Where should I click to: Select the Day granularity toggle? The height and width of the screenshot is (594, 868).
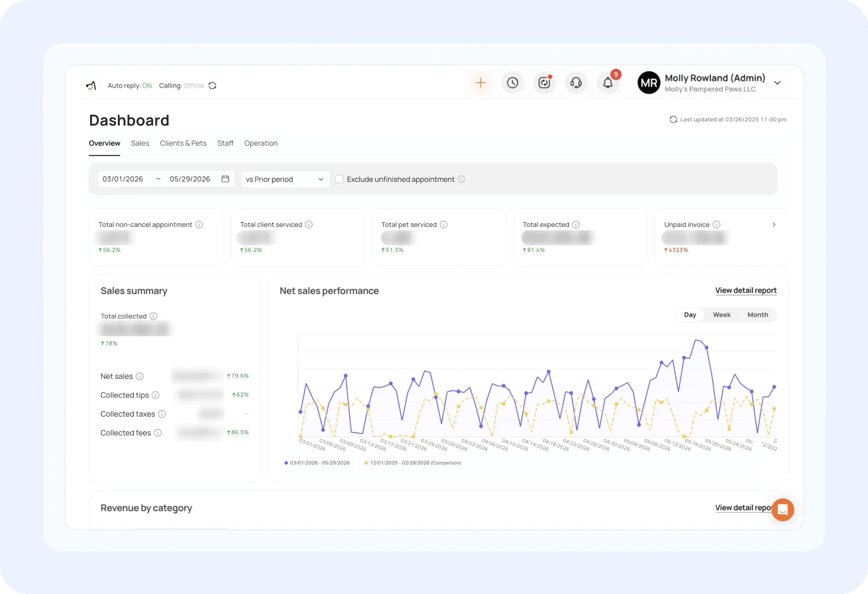[x=690, y=315]
